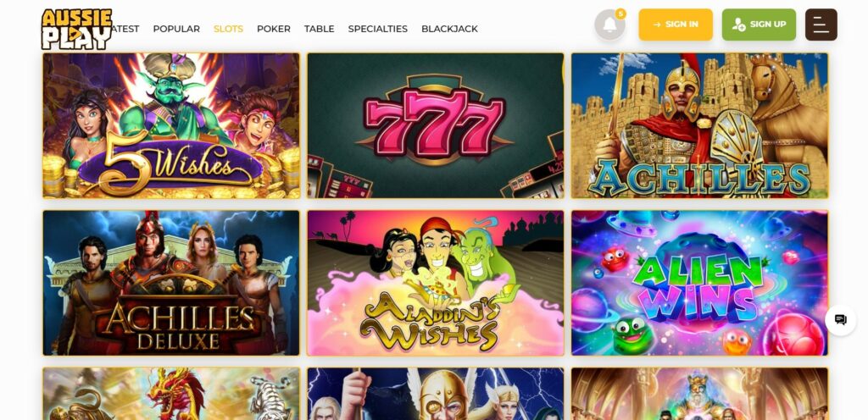Open the hamburger menu icon
This screenshot has height=420, width=868.
821,25
